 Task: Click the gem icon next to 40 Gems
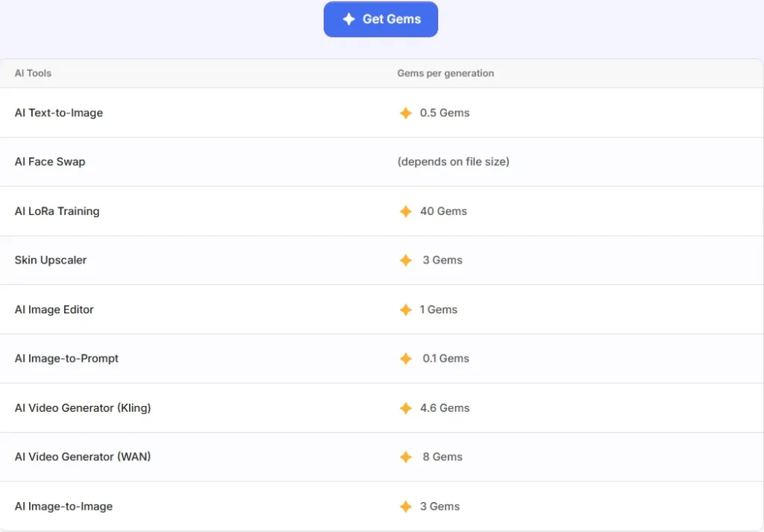(x=405, y=212)
